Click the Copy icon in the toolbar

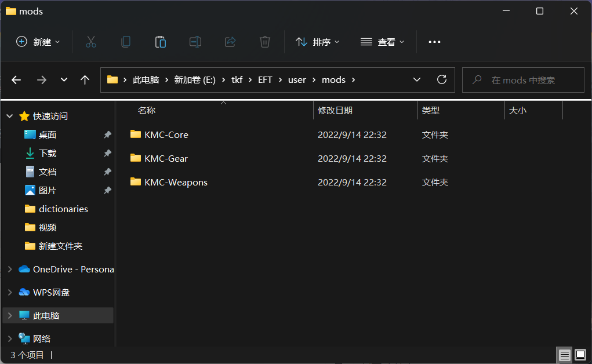[x=125, y=41]
